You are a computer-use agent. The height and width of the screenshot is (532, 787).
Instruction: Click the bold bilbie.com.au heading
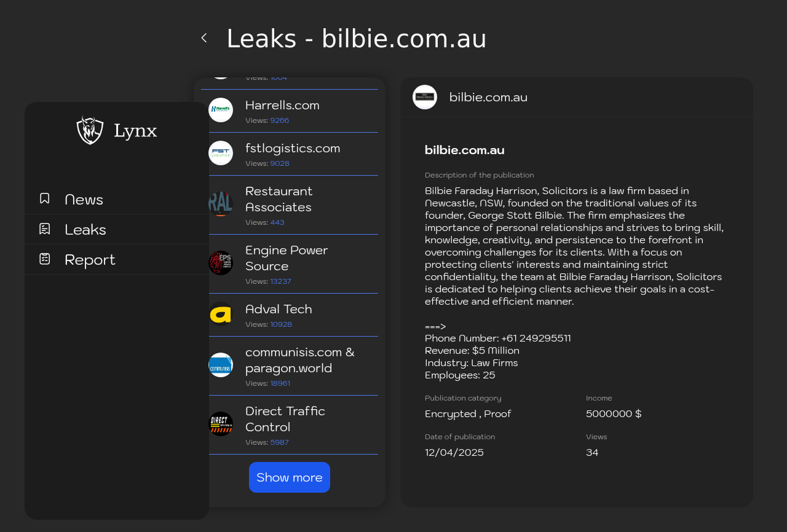click(465, 150)
